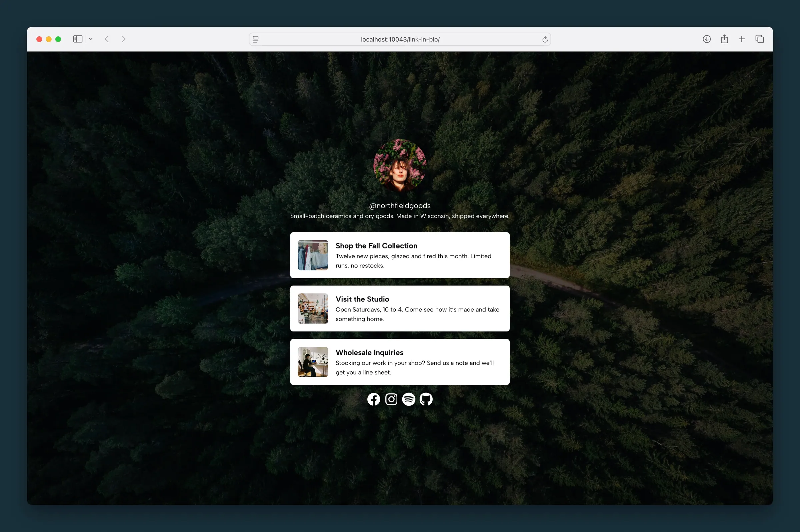
Task: Toggle the Safari sidebar
Action: pyautogui.click(x=78, y=39)
